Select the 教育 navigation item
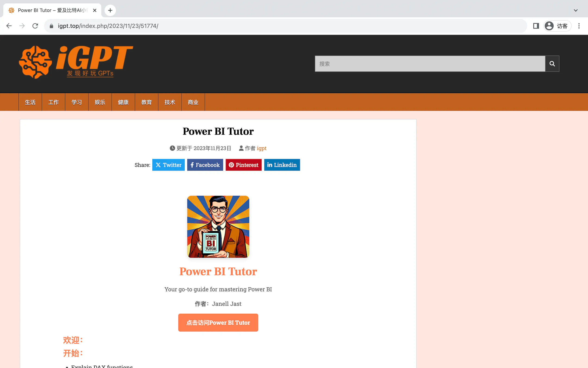This screenshot has height=368, width=588. click(x=147, y=102)
